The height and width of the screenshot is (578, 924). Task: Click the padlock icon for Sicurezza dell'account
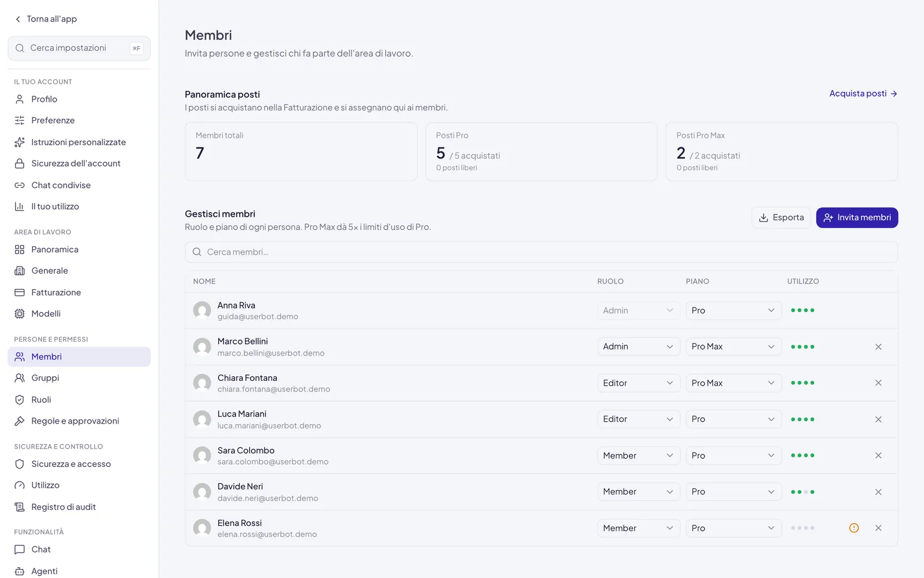[20, 164]
